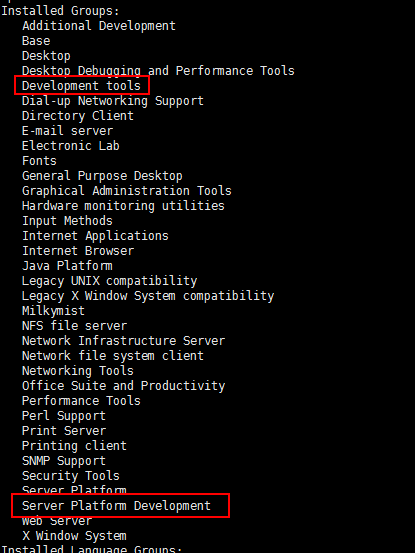The width and height of the screenshot is (415, 553).
Task: Click the 'Installed Groups:' header line
Action: pos(60,11)
